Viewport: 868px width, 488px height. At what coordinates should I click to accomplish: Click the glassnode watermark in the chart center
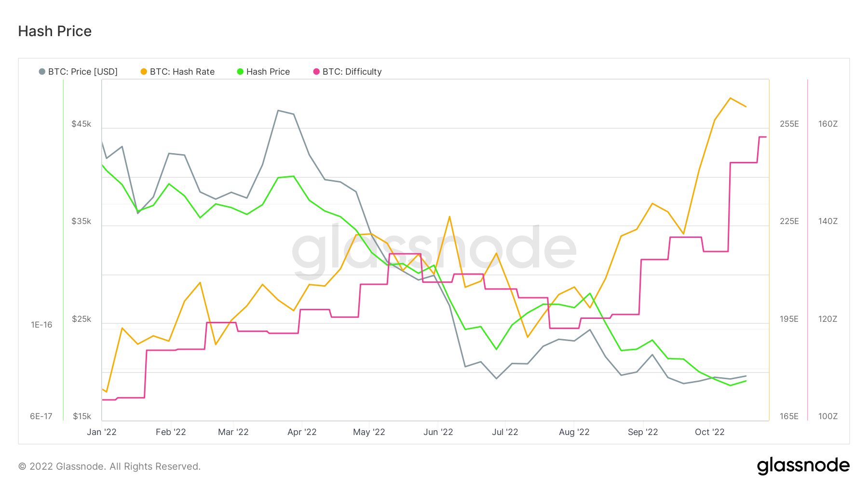434,251
